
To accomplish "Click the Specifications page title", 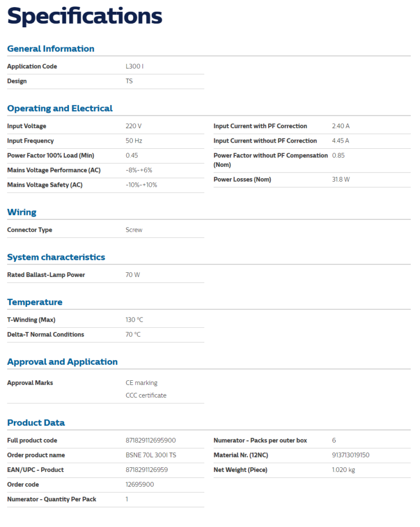I will tap(85, 16).
